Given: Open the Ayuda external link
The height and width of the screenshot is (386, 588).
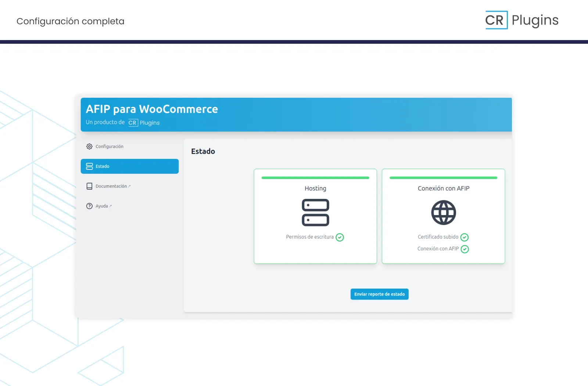Looking at the screenshot, I should pyautogui.click(x=103, y=206).
